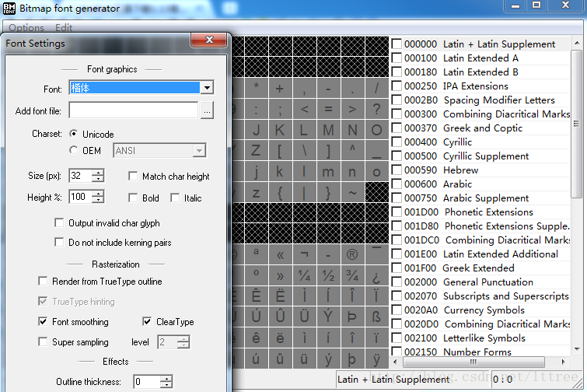This screenshot has width=587, height=392.
Task: Increase Outline thickness with up arrow
Action: tap(166, 379)
